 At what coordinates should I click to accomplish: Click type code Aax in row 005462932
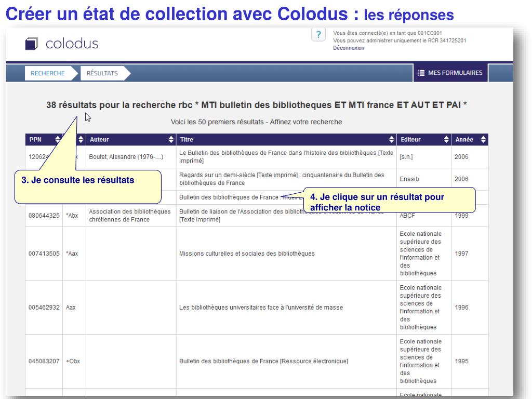71,308
